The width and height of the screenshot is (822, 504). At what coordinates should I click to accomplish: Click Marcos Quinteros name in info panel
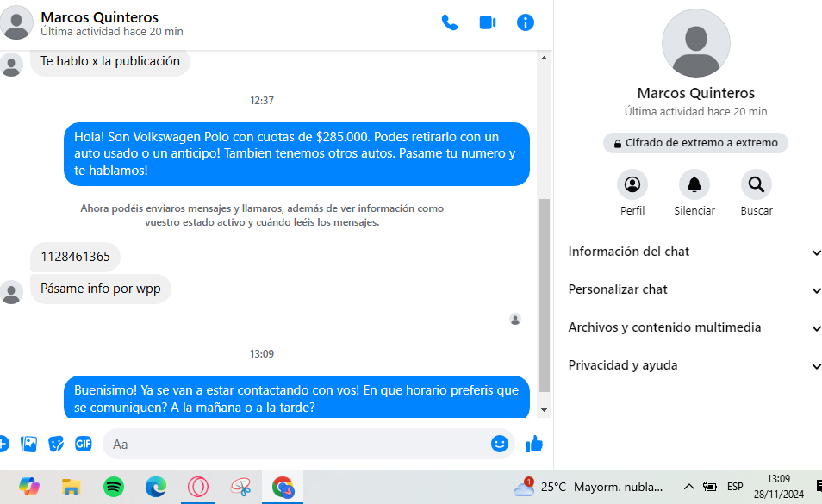(695, 93)
